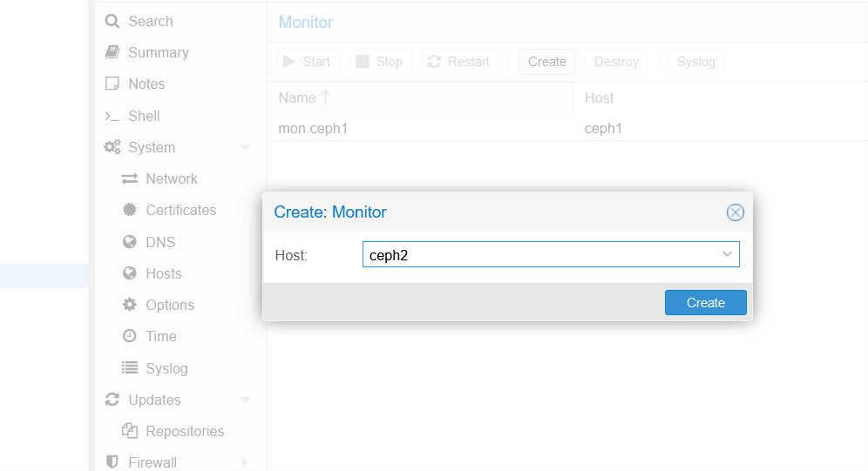Collapse the Updates section arrow
Viewport: 868px width, 471px height.
click(x=245, y=400)
